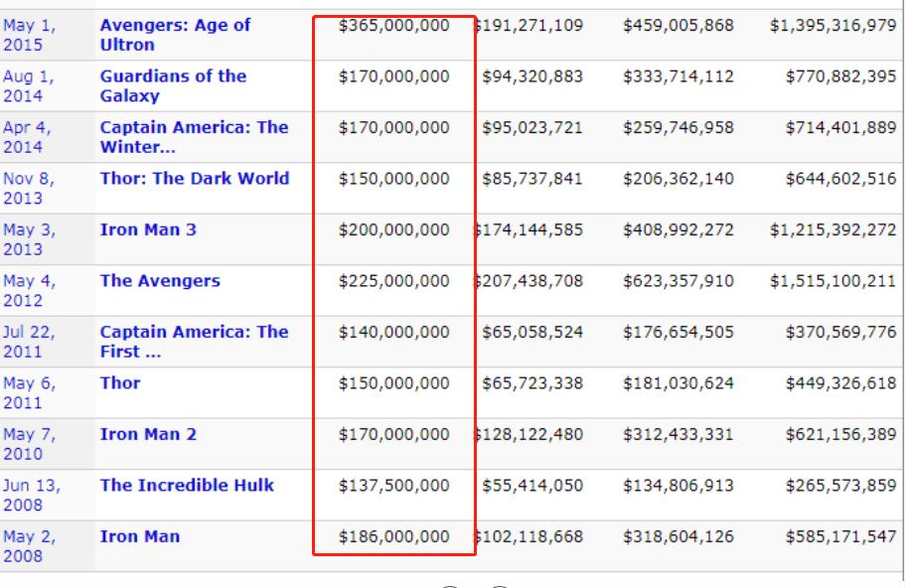Click the May 4, 2012 date link

[x=29, y=291]
